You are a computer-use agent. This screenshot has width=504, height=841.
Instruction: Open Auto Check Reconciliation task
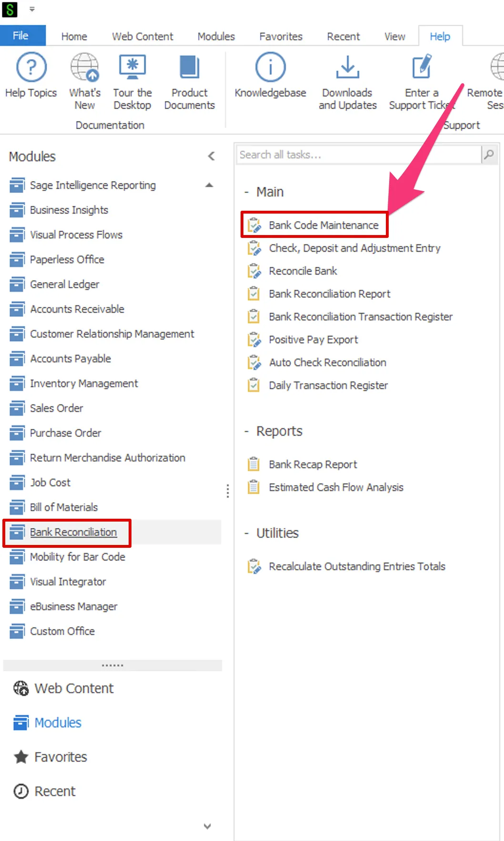pos(328,362)
